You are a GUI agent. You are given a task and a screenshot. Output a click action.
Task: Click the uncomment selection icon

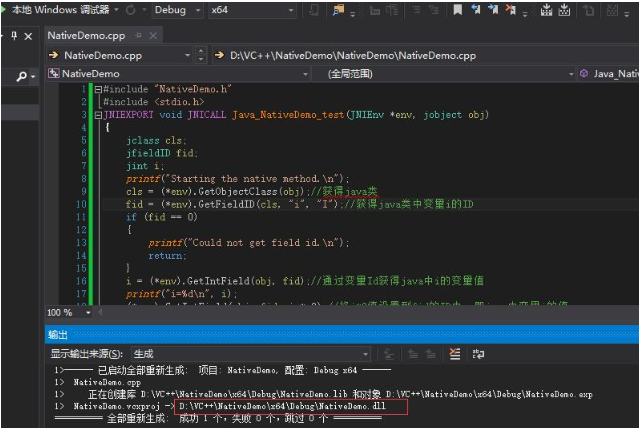pyautogui.click(x=434, y=10)
